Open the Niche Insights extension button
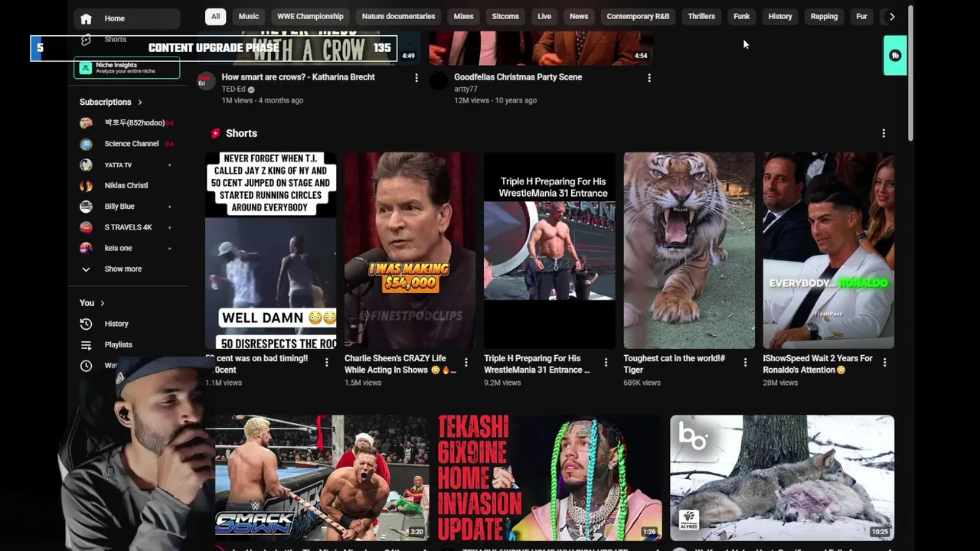Screen dimensions: 980x551 [x=127, y=68]
